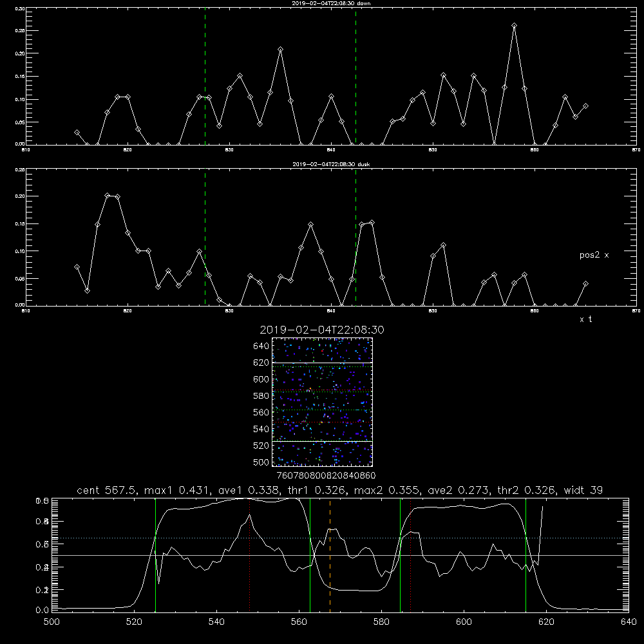644x644 pixels.
Task: Select the 'x t' label below the dusk plot
Action: (x=585, y=319)
